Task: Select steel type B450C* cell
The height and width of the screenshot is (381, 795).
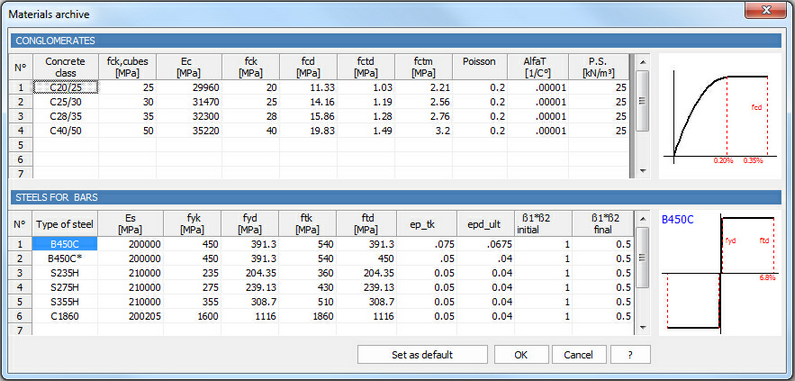Action: click(65, 259)
